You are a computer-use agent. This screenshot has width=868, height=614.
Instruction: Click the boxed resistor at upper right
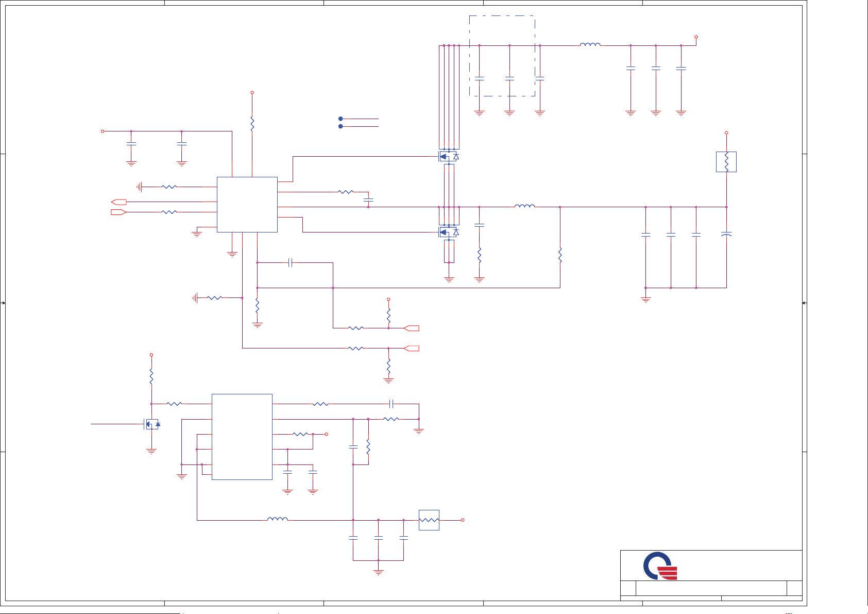point(726,162)
